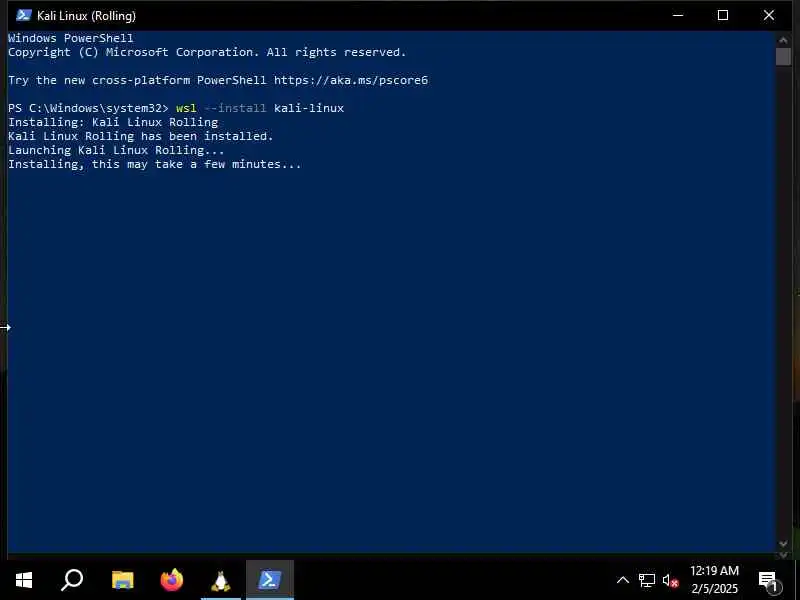Click the 'Windows PowerShell' header line
The image size is (800, 600).
71,38
